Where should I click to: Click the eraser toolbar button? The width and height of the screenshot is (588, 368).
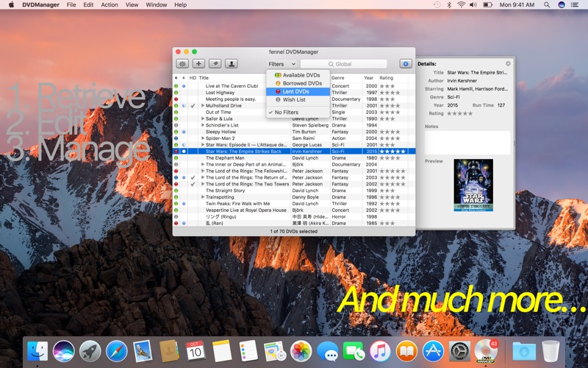point(215,64)
